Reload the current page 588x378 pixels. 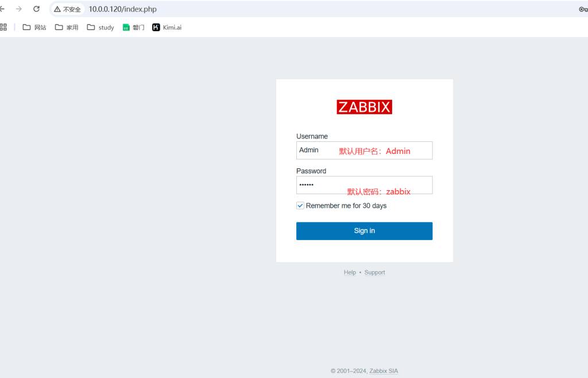coord(36,9)
